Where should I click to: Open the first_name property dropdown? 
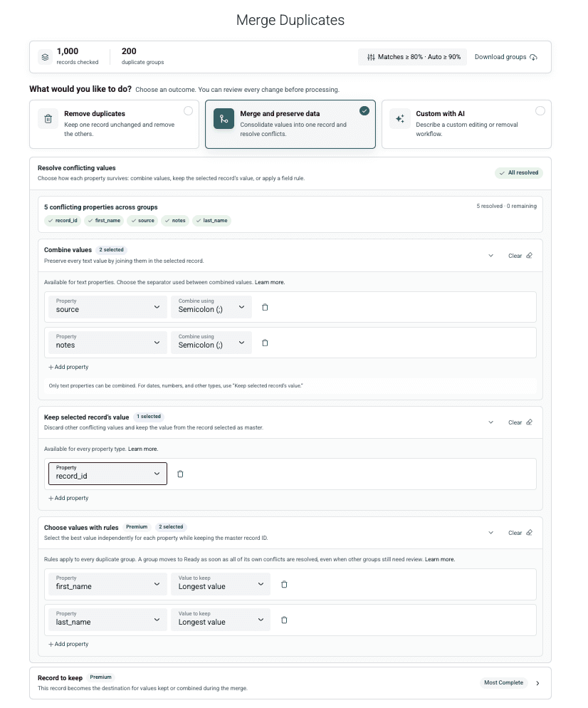[x=108, y=584]
